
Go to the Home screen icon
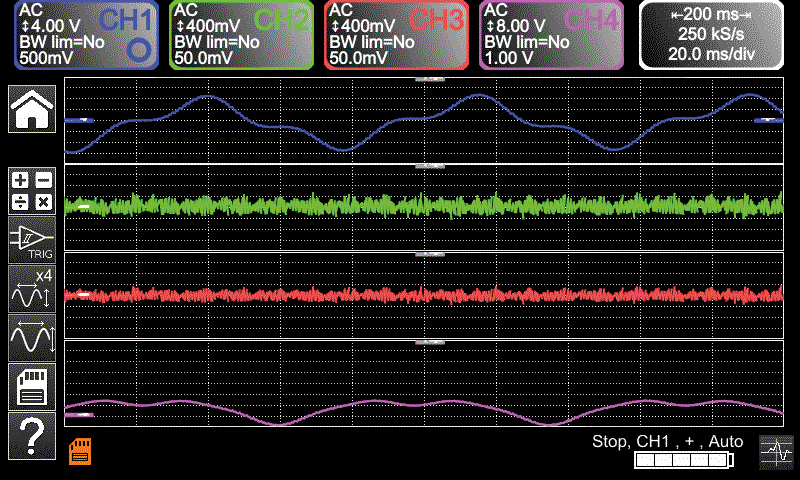tap(32, 108)
